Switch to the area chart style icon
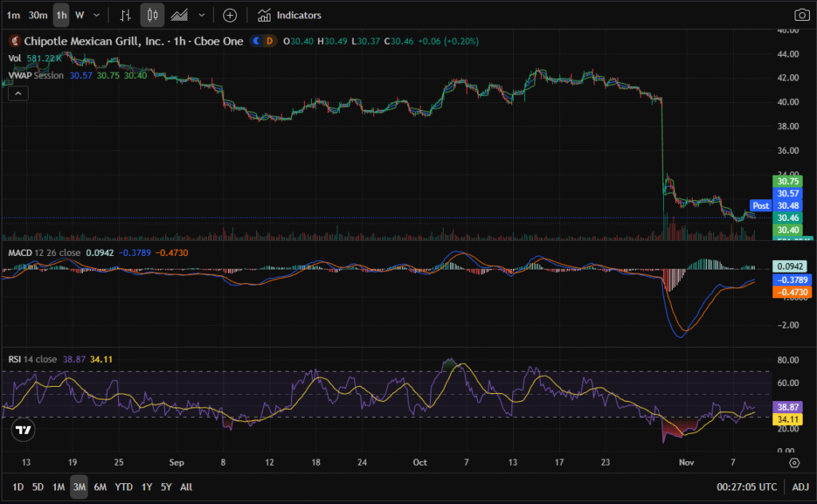The image size is (817, 504). [x=180, y=15]
